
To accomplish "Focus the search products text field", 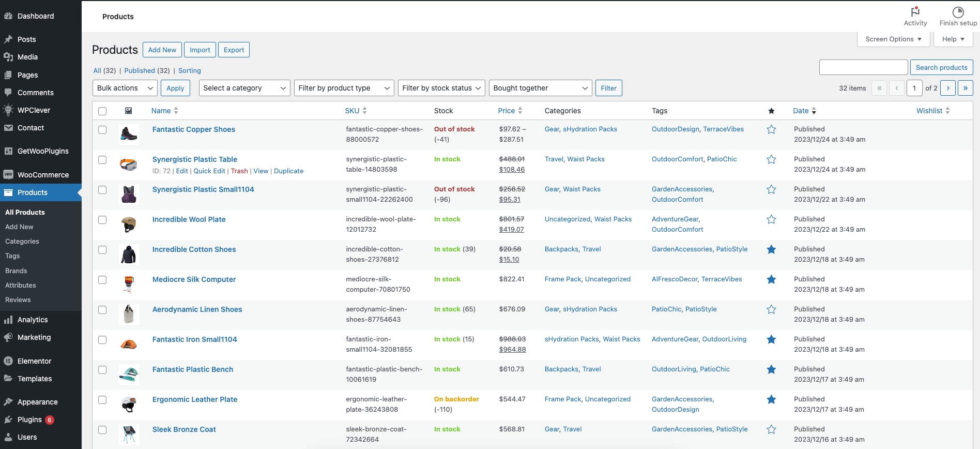I will [863, 67].
